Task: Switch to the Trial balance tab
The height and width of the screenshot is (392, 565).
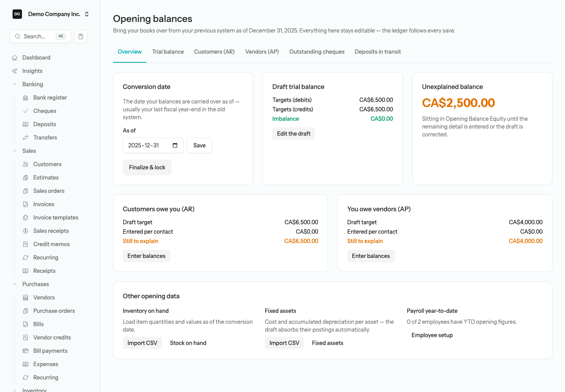Action: [168, 52]
